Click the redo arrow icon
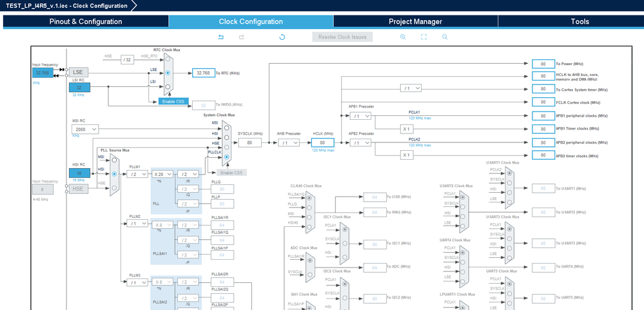The height and width of the screenshot is (310, 644). point(242,37)
